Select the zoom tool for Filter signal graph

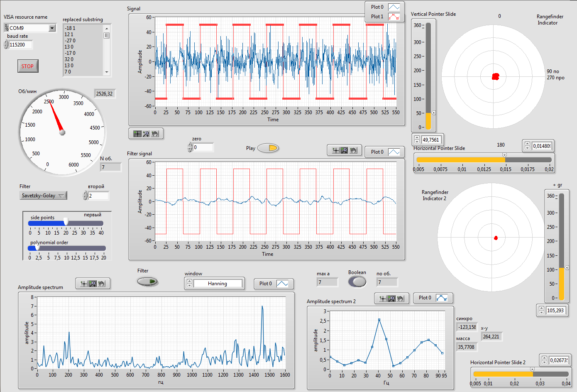tap(345, 150)
